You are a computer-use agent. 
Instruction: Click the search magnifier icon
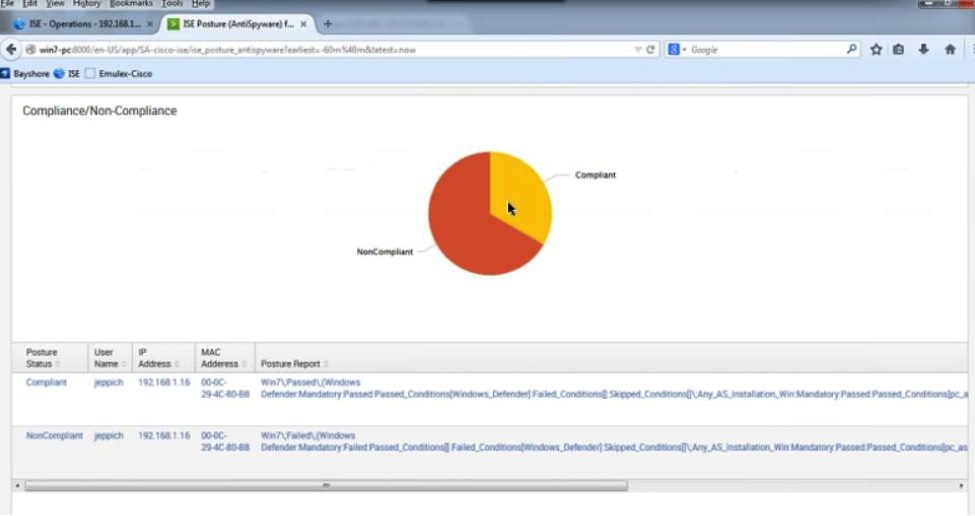click(852, 49)
